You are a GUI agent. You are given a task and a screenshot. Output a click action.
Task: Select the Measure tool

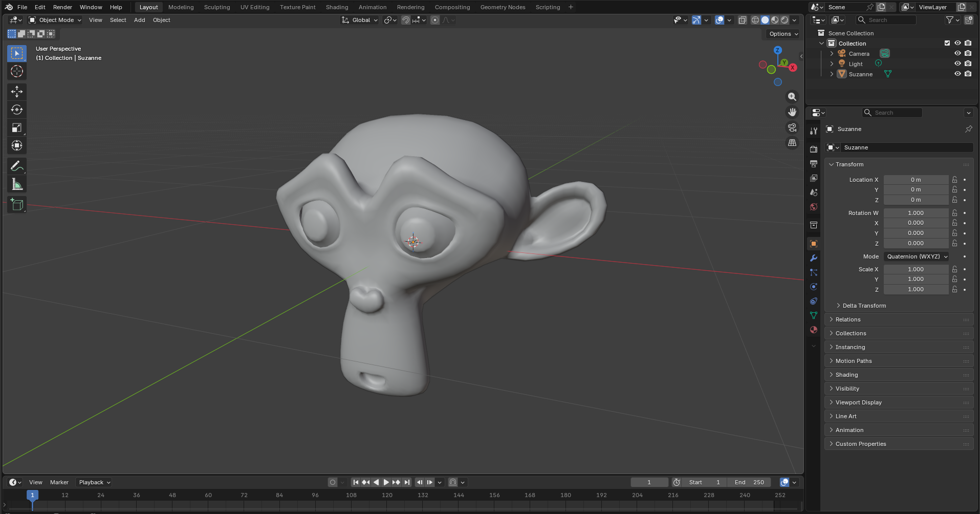17,184
